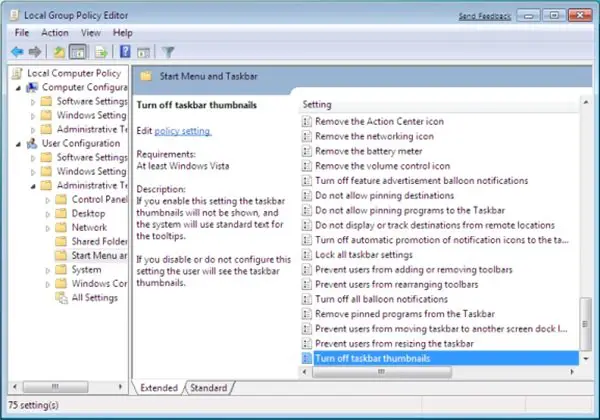
Task: Open Help via the blue question icon
Action: coord(125,51)
